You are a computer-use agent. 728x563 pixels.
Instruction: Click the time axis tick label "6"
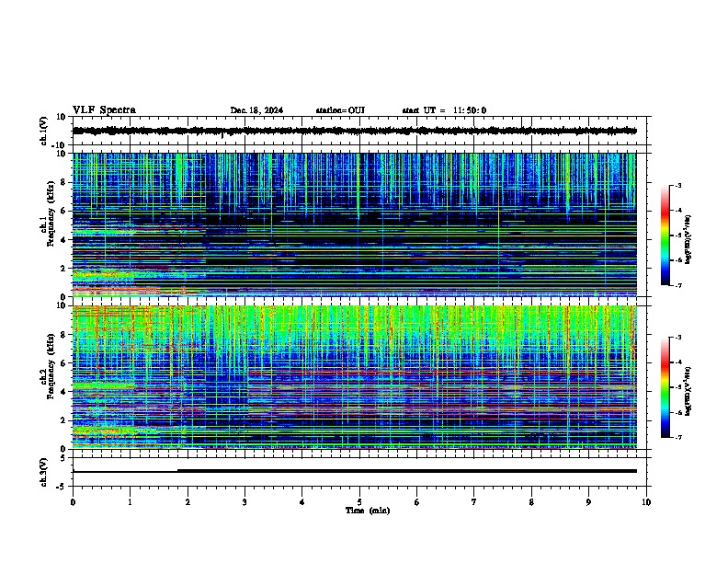417,502
